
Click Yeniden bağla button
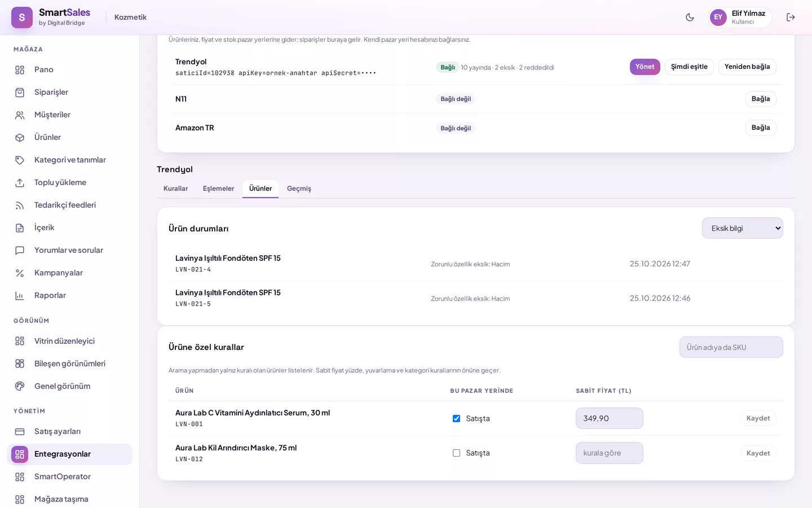tap(747, 67)
